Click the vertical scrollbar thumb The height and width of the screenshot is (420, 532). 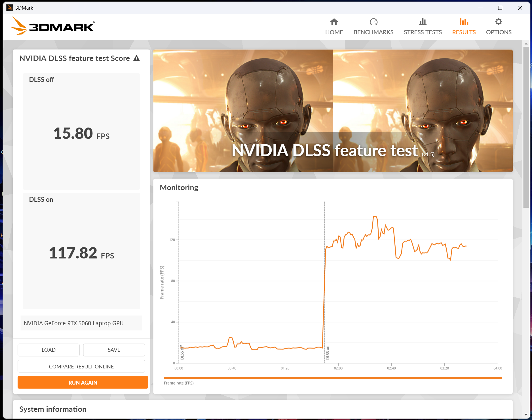point(526,128)
